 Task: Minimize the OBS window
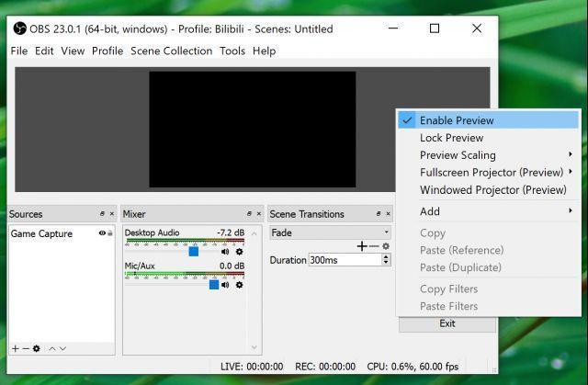[393, 28]
